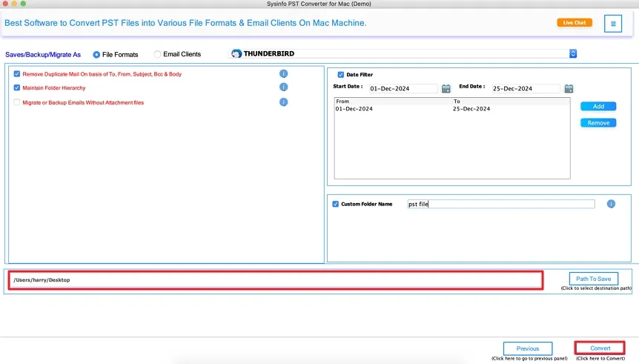Image resolution: width=639 pixels, height=364 pixels.
Task: Click info icon for Maintain Folder Hierarchy
Action: (x=283, y=87)
